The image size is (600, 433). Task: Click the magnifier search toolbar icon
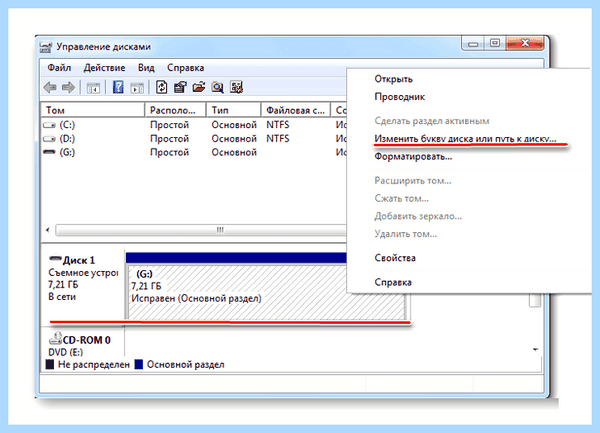(217, 88)
